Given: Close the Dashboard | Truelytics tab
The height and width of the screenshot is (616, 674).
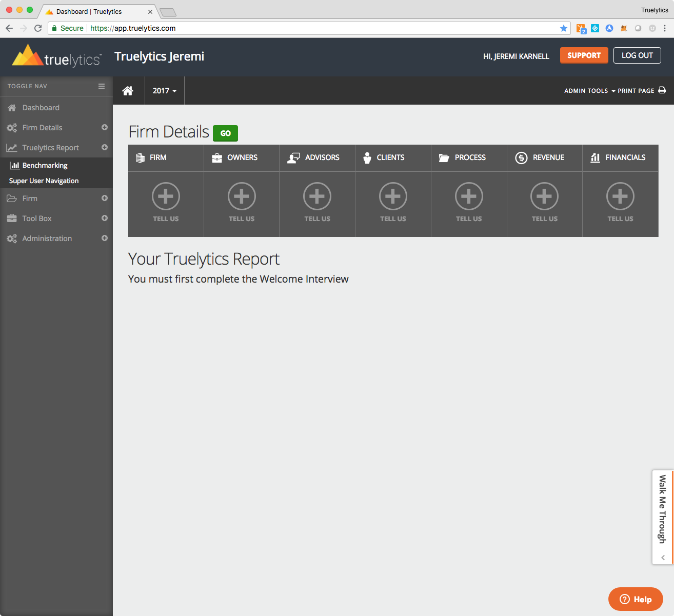Looking at the screenshot, I should pyautogui.click(x=150, y=12).
